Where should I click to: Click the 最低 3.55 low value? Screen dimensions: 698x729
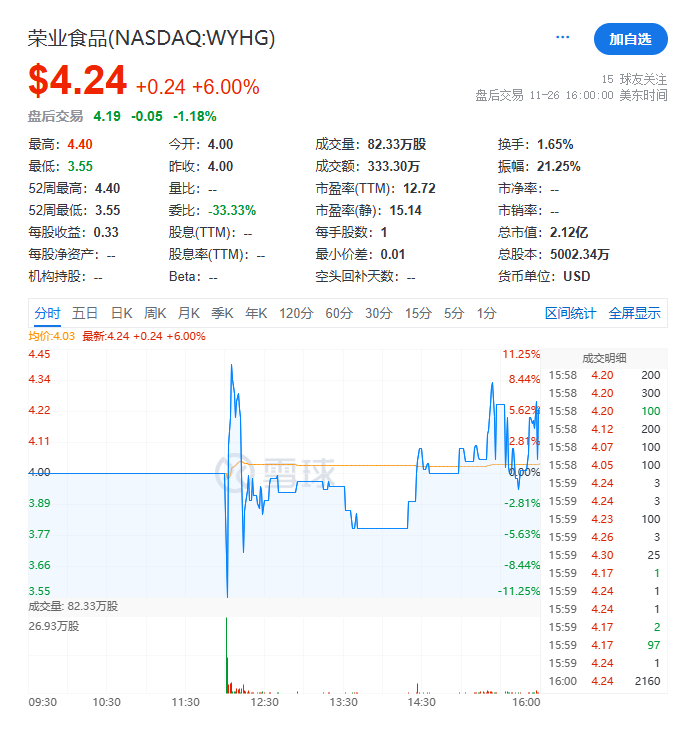pyautogui.click(x=80, y=166)
